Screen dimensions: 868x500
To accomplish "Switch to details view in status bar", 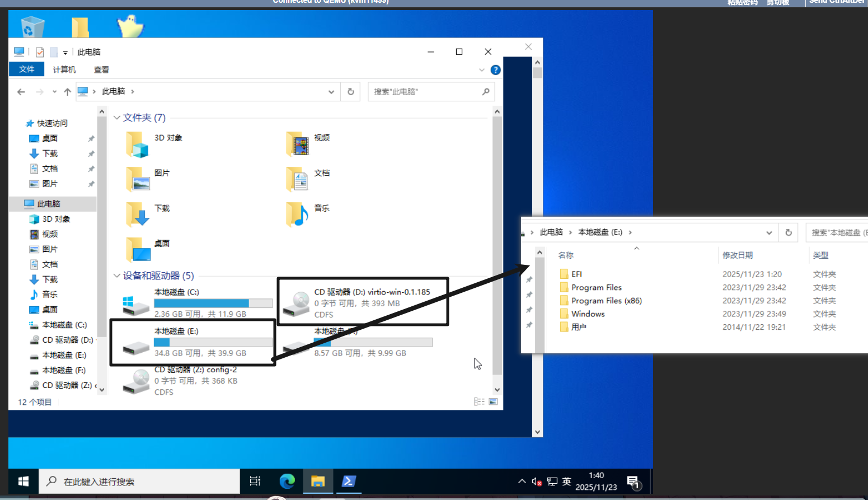I will pyautogui.click(x=479, y=401).
